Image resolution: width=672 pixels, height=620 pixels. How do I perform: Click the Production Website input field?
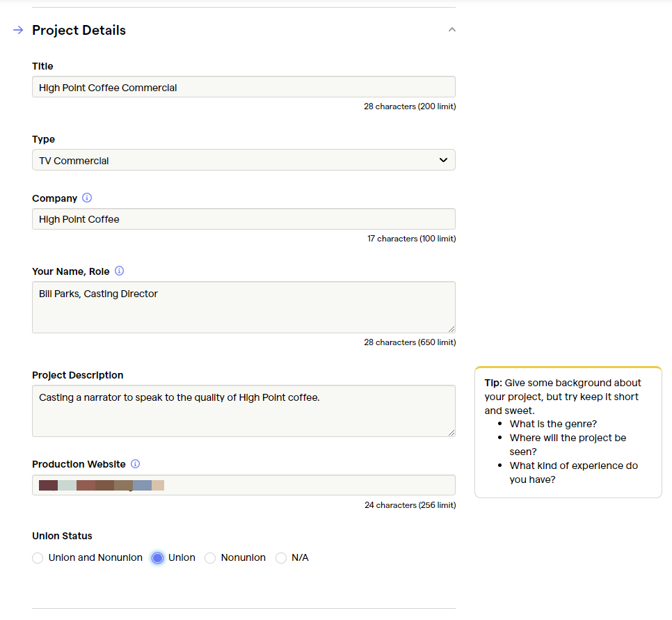(243, 485)
